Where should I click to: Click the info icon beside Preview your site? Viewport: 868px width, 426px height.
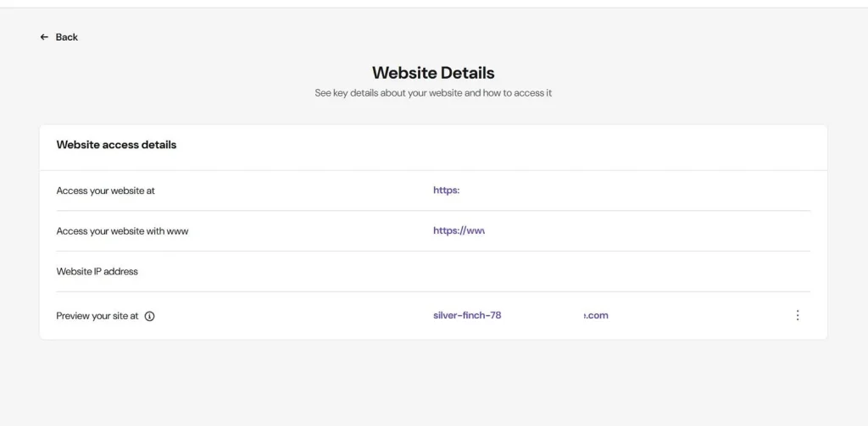point(150,316)
